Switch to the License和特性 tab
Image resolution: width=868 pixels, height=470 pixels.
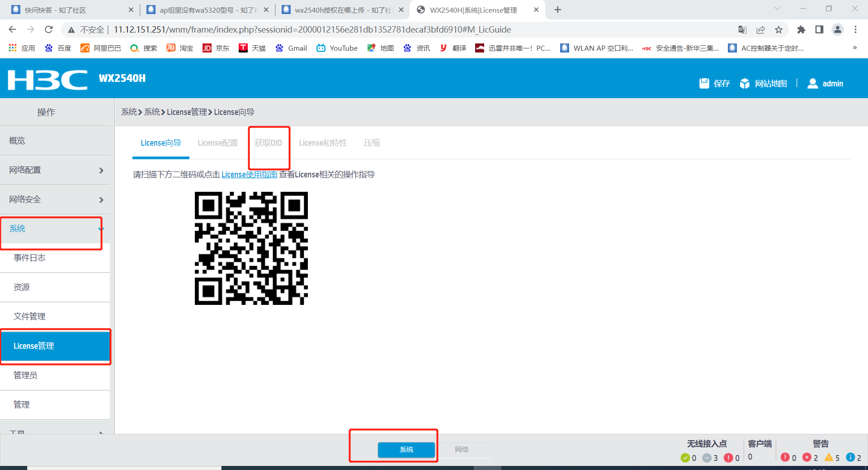(323, 143)
